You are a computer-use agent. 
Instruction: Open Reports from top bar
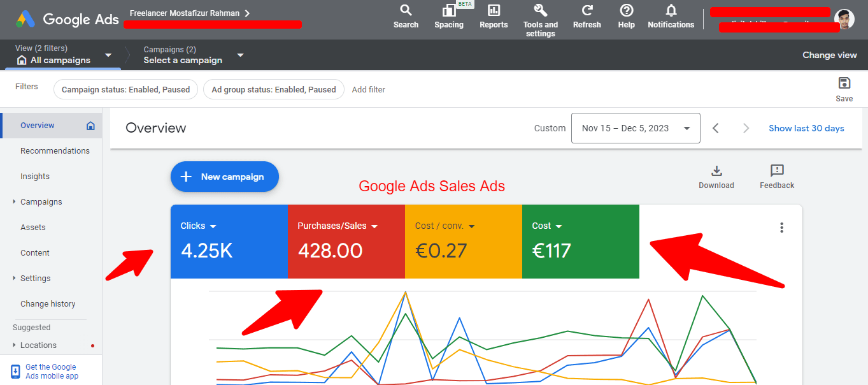[x=494, y=11]
